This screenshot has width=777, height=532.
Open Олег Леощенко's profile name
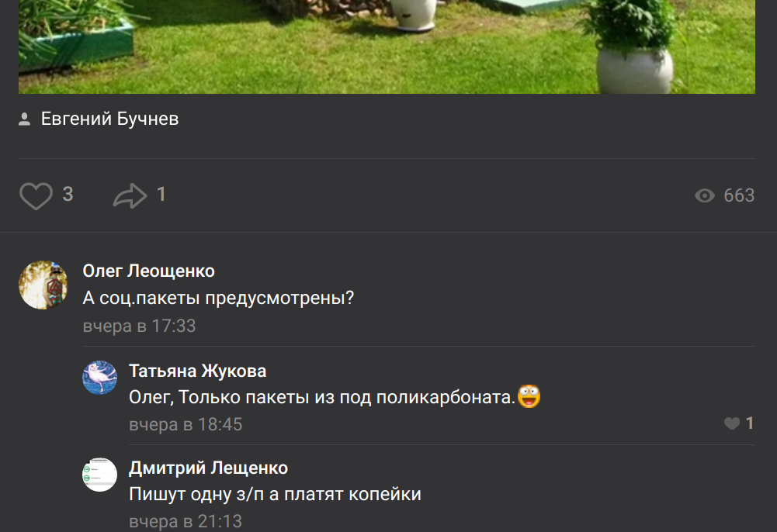click(149, 271)
